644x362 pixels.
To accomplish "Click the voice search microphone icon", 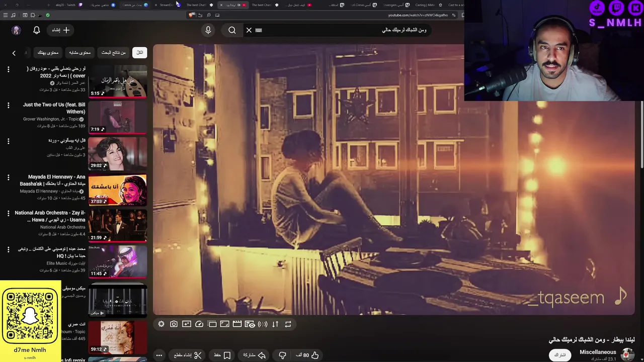I will [208, 30].
